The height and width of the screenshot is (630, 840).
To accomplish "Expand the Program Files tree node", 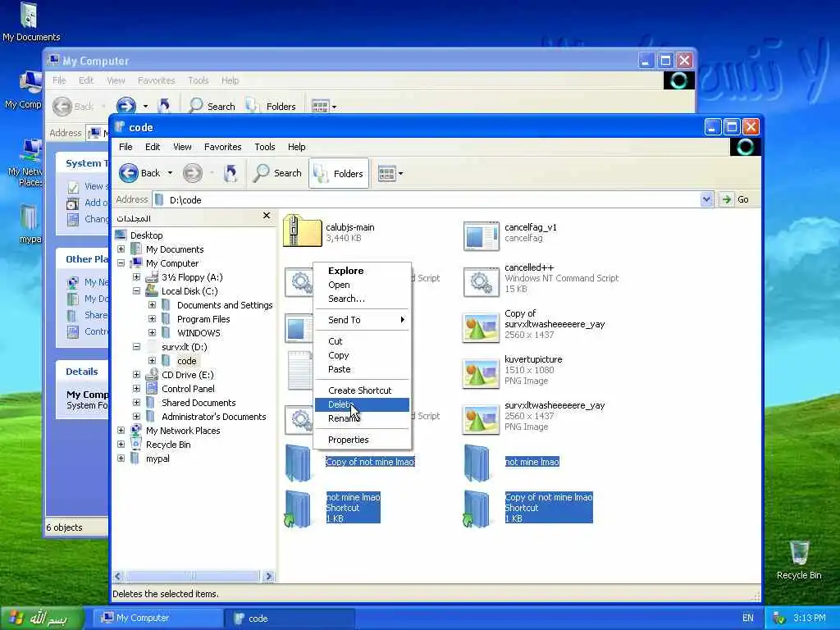I will pyautogui.click(x=152, y=319).
